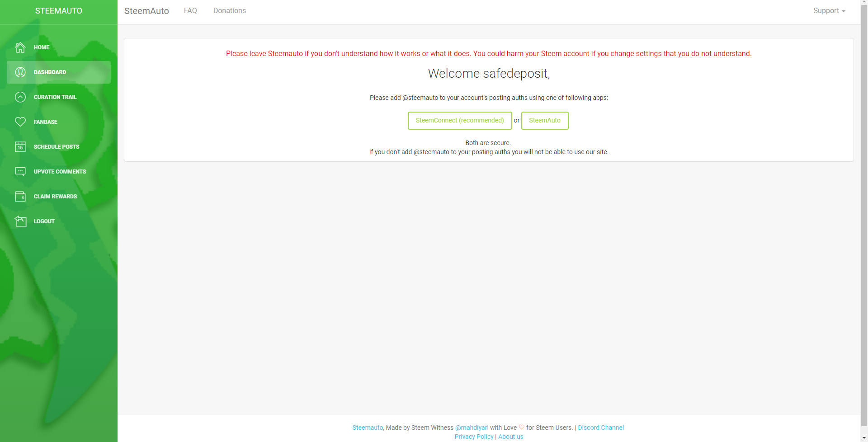Screen dimensions: 868x442
Task: Click the 'If you don't add @steemauto' notice
Action: coord(489,152)
